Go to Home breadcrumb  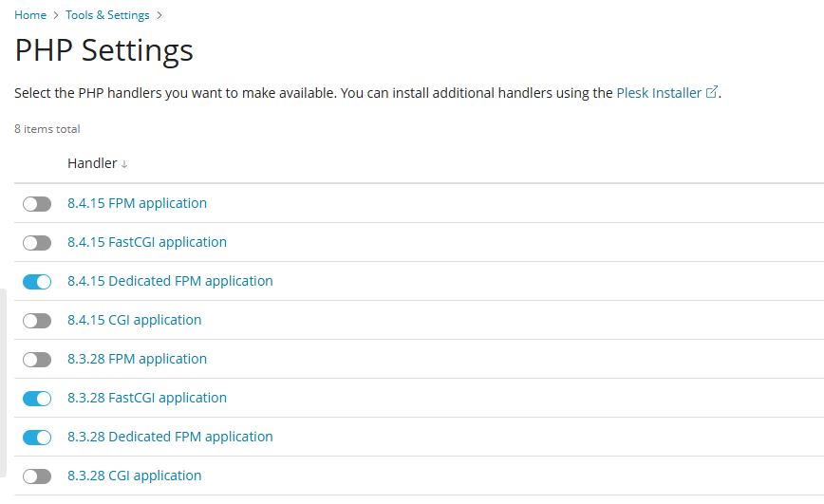point(30,15)
